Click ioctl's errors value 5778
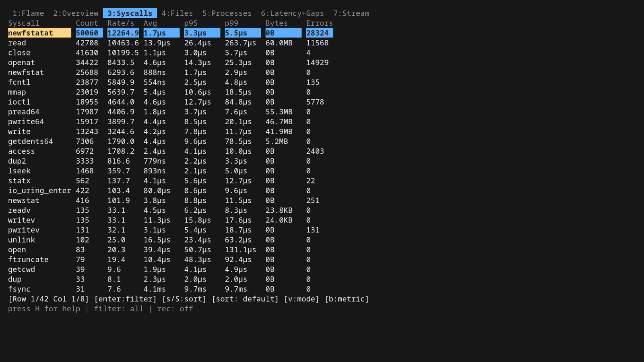This screenshot has width=644, height=362. 315,102
